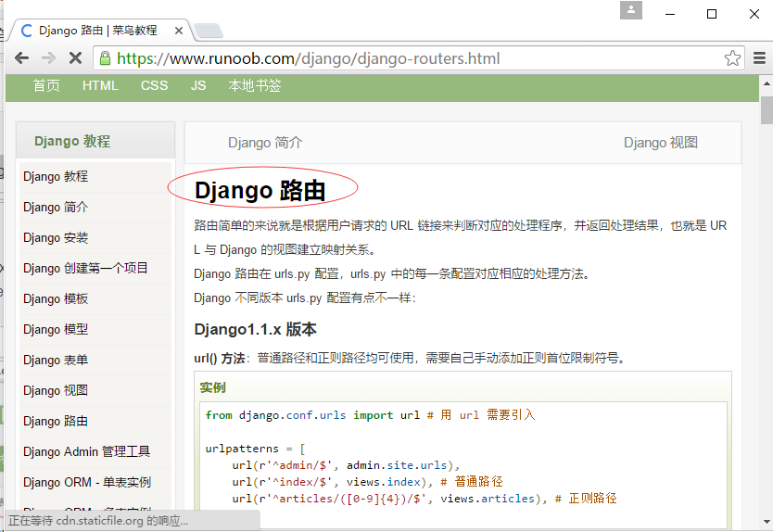
Task: Click the browser back arrow
Action: pyautogui.click(x=21, y=58)
